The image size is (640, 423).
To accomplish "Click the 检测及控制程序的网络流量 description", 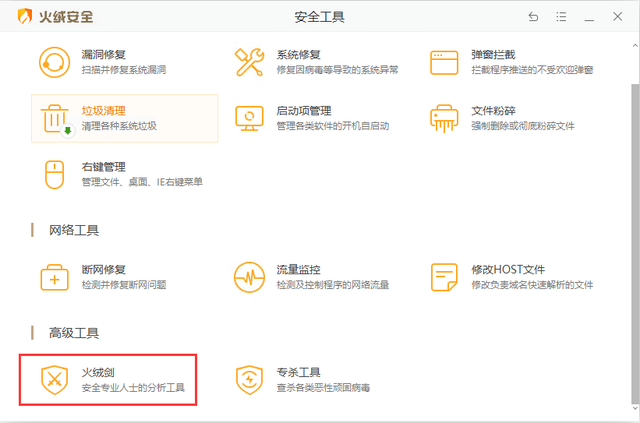I will click(x=333, y=285).
